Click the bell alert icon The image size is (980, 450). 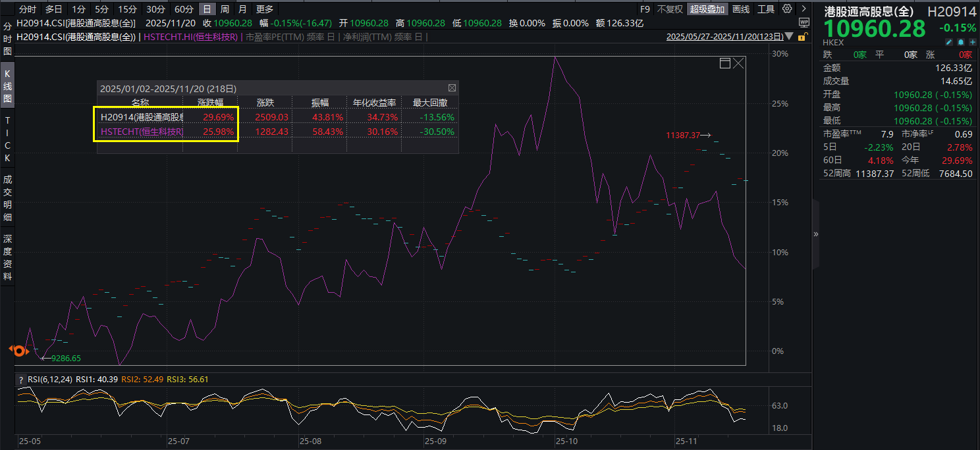pos(960,42)
